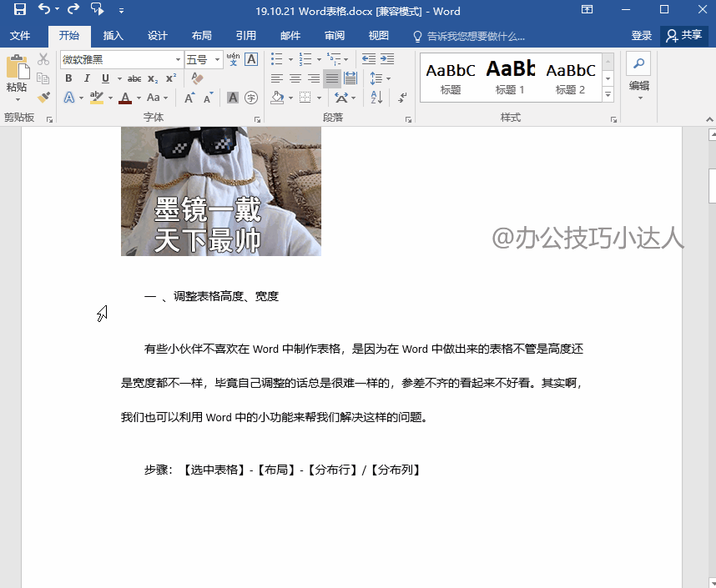
Task: Toggle Underline formatting
Action: click(105, 78)
